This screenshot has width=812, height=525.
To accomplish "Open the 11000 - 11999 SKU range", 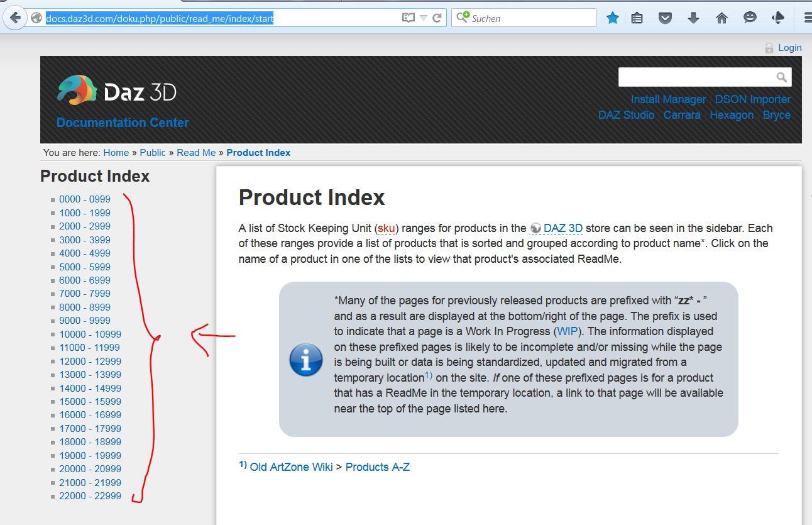I will pyautogui.click(x=90, y=348).
